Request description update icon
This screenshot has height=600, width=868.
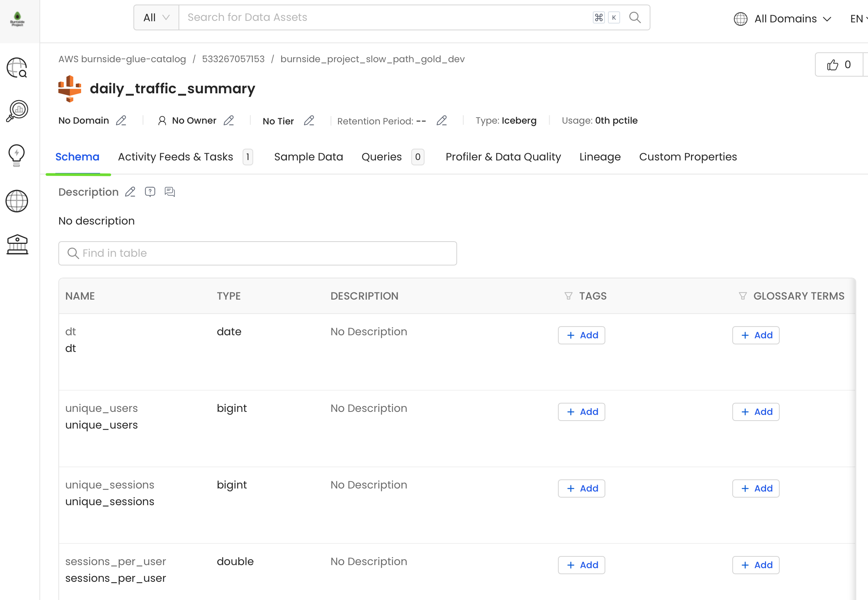coord(150,192)
